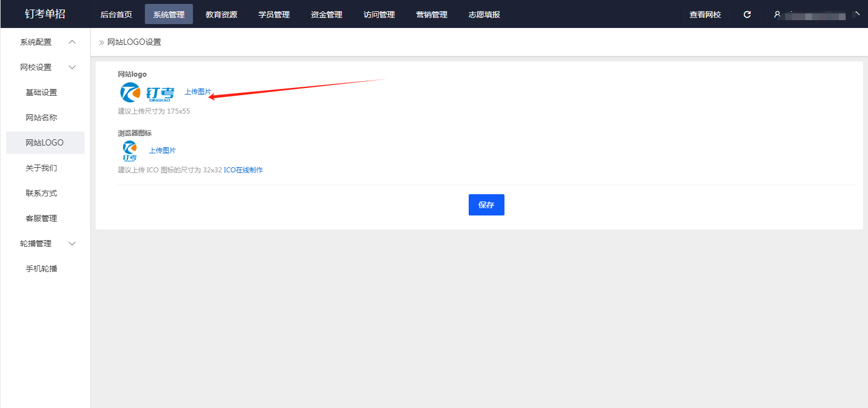Open the ICO在线制作 link
The image size is (868, 408).
pos(243,170)
